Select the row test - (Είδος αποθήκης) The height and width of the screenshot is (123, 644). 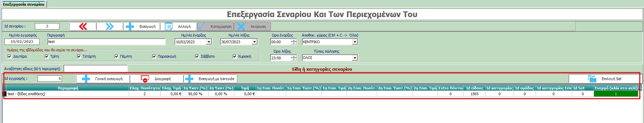coord(322,94)
